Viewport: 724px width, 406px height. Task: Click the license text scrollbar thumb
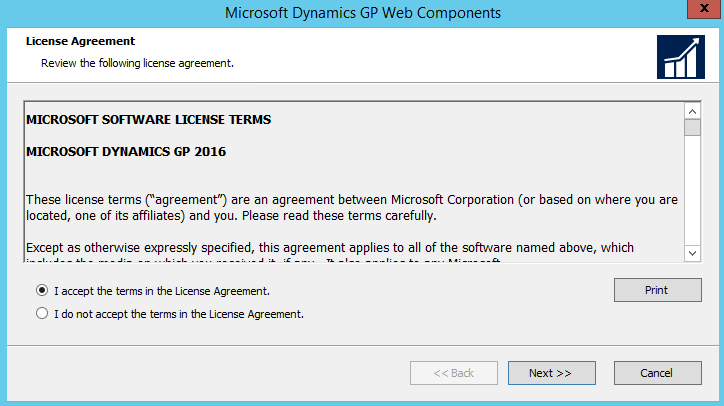coord(692,128)
